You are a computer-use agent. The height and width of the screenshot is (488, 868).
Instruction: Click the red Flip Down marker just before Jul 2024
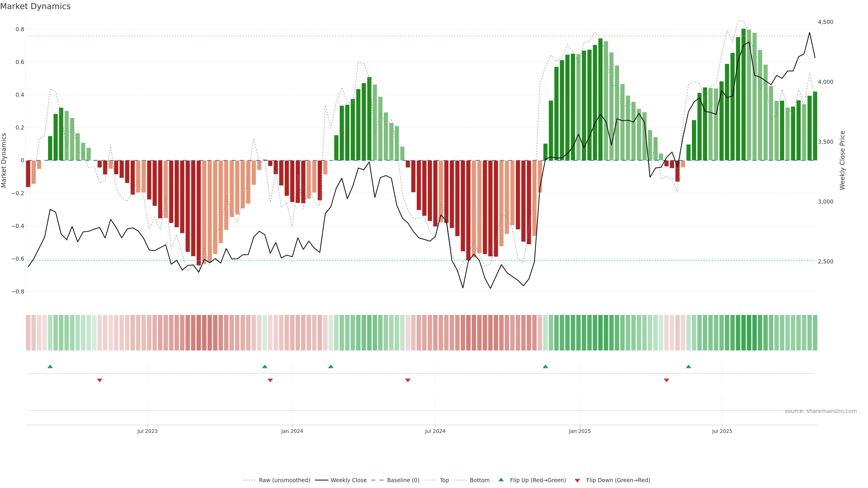coord(408,380)
